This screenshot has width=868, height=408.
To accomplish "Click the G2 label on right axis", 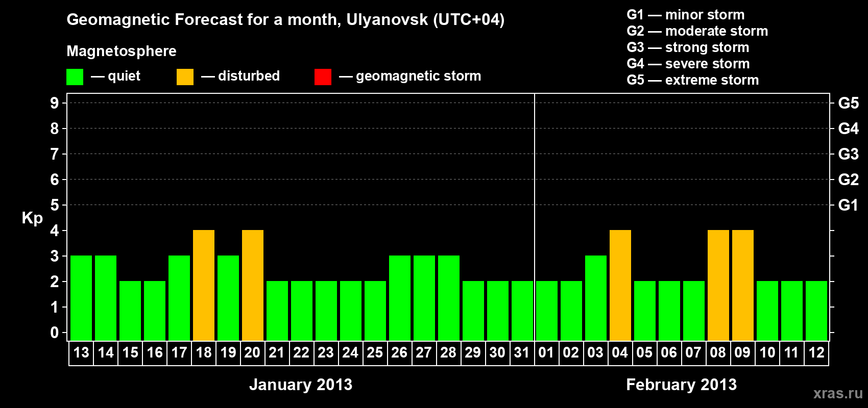I will pos(848,180).
